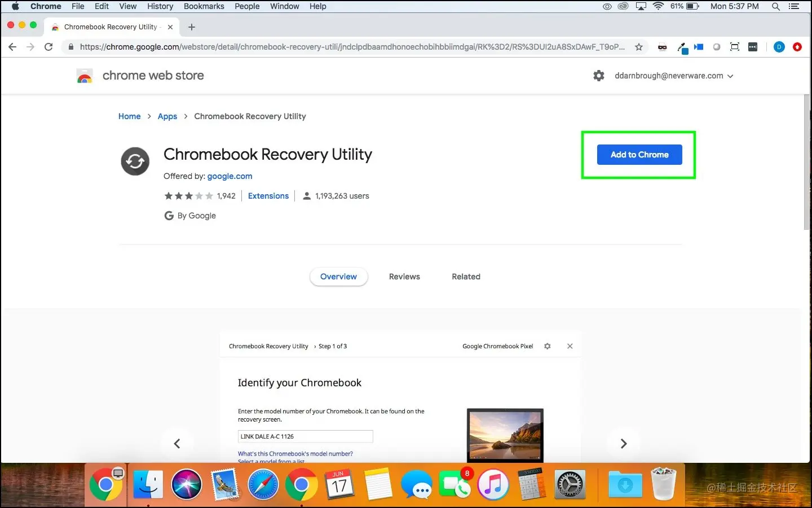Click the incognito-glasses extension icon in toolbar

pyautogui.click(x=663, y=47)
